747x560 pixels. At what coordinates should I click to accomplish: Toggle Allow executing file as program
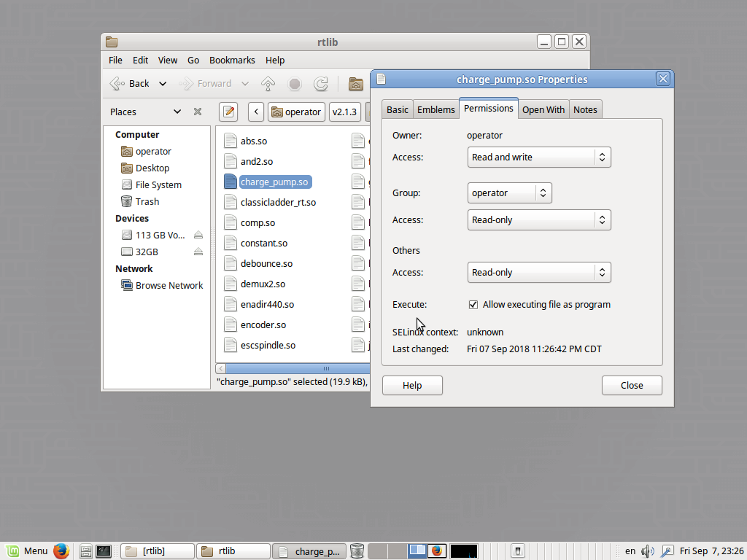[473, 305]
